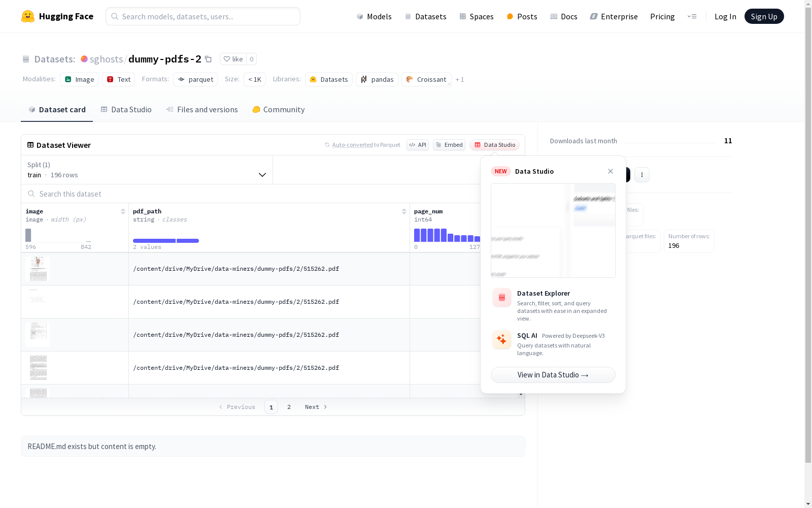This screenshot has width=812, height=508.
Task: Select the parquet format tag
Action: (195, 79)
